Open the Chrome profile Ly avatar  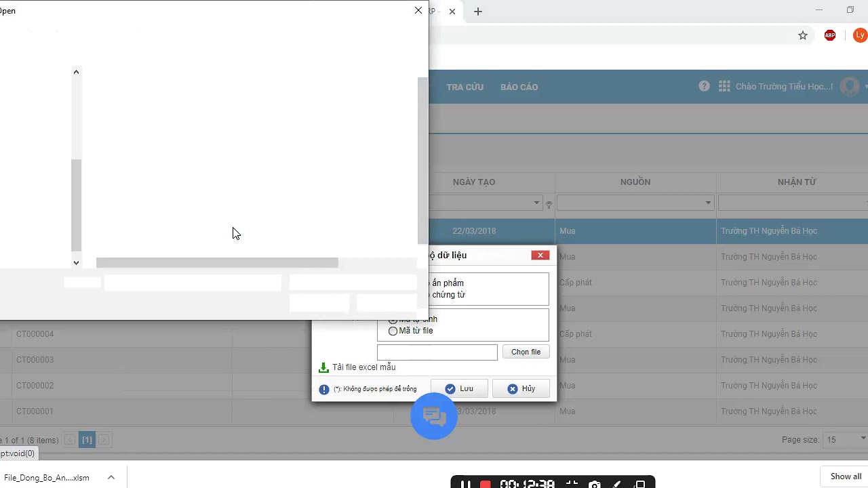(x=860, y=35)
